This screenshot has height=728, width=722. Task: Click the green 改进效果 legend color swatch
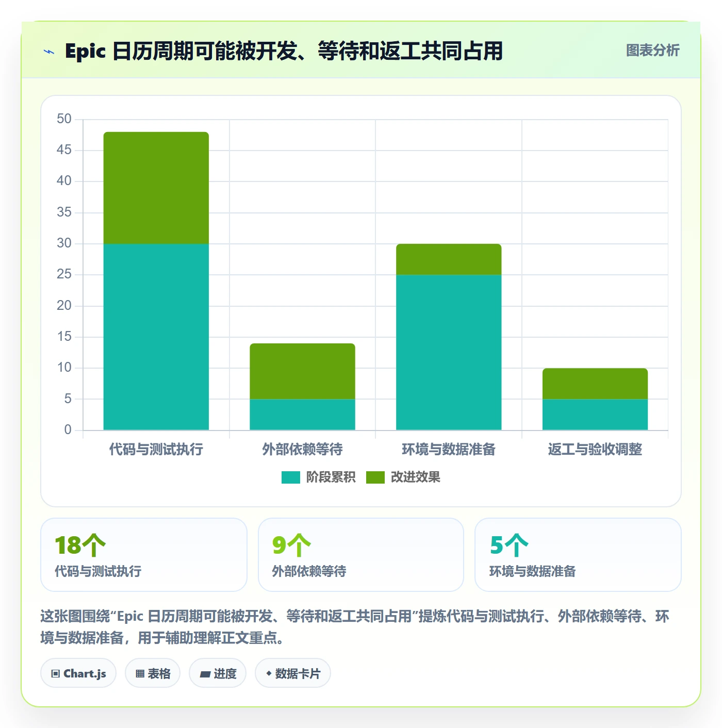(375, 477)
